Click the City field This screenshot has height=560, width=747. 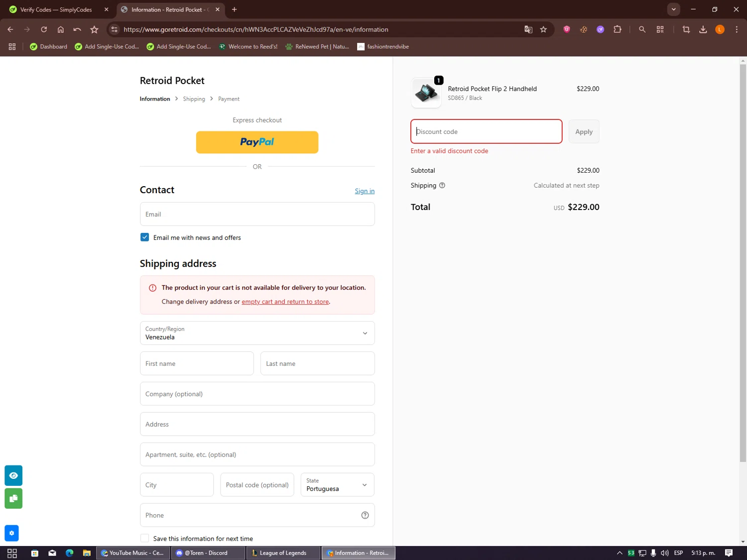click(x=177, y=485)
